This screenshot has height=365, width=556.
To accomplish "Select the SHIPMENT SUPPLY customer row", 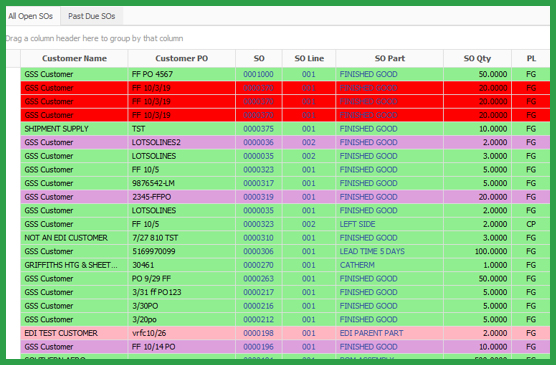I will click(285, 129).
